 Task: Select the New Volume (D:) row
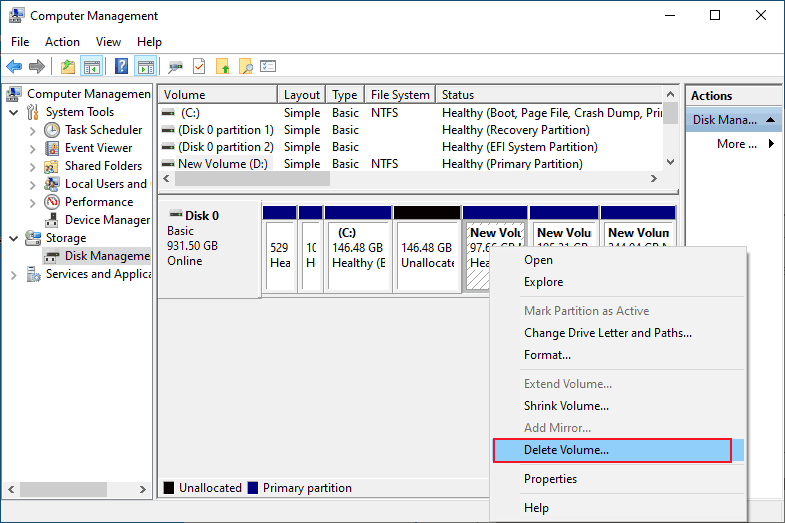click(411, 164)
